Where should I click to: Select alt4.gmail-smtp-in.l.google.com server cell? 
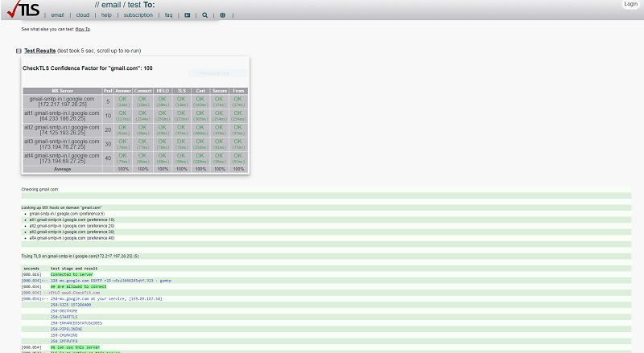click(62, 158)
